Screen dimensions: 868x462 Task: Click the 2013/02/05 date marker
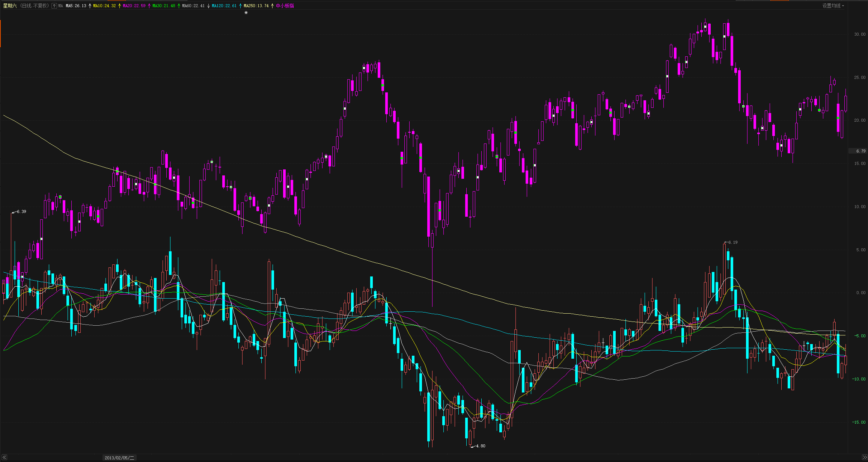[x=119, y=458]
